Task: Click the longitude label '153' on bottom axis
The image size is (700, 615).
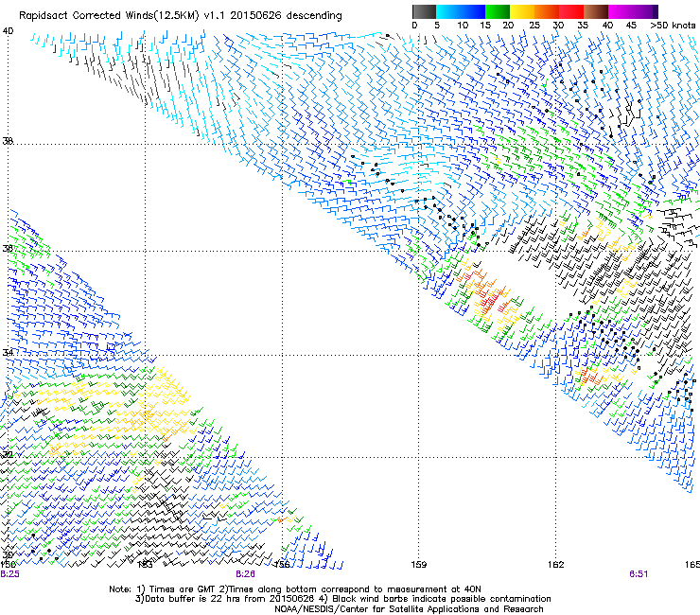Action: (145, 565)
